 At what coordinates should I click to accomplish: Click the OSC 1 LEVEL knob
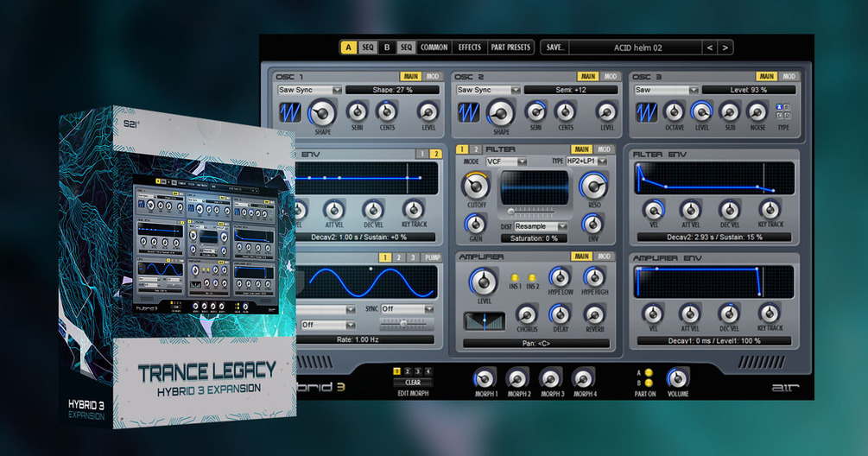428,111
